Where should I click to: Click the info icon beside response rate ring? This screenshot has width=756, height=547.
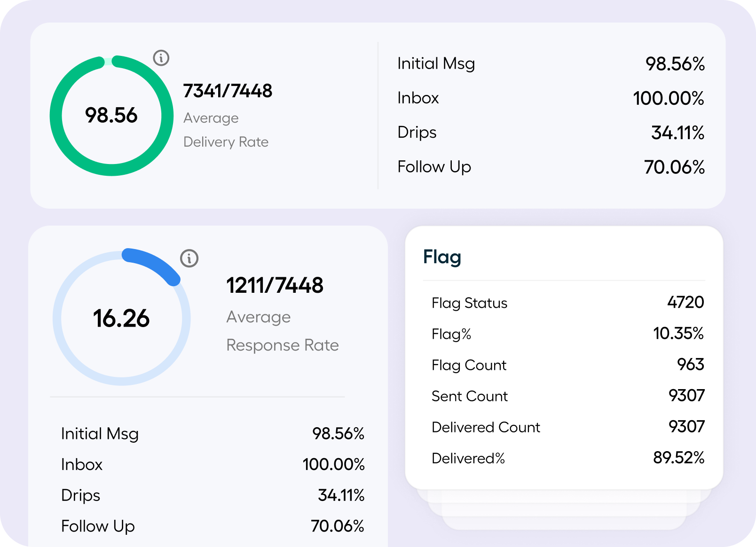click(x=189, y=258)
